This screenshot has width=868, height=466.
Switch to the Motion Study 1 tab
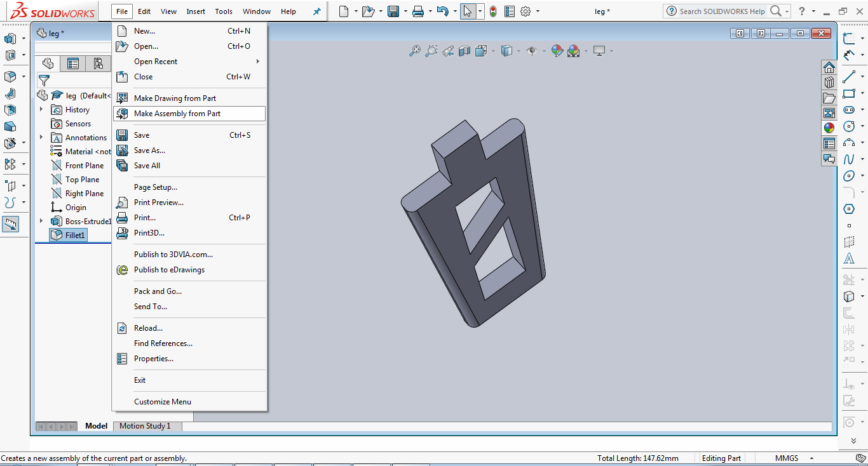point(146,426)
